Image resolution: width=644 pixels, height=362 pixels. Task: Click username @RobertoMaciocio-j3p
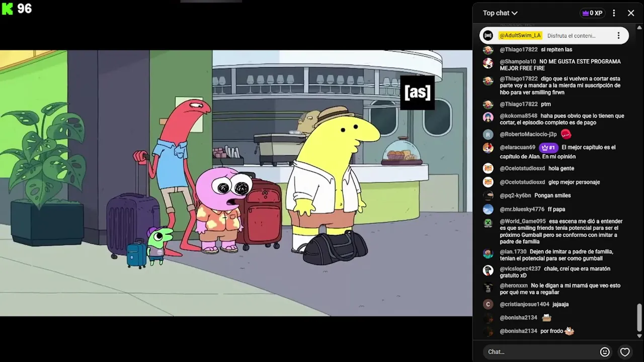(x=528, y=135)
